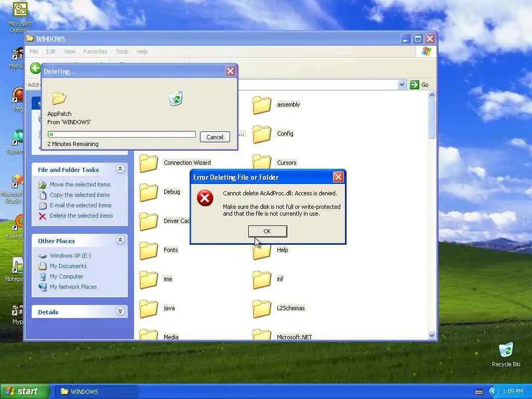The width and height of the screenshot is (532, 399).
Task: Cancel the deleting operation
Action: 215,137
